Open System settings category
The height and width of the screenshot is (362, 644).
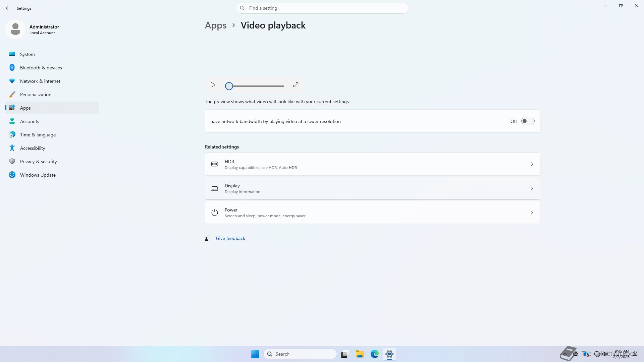click(27, 54)
